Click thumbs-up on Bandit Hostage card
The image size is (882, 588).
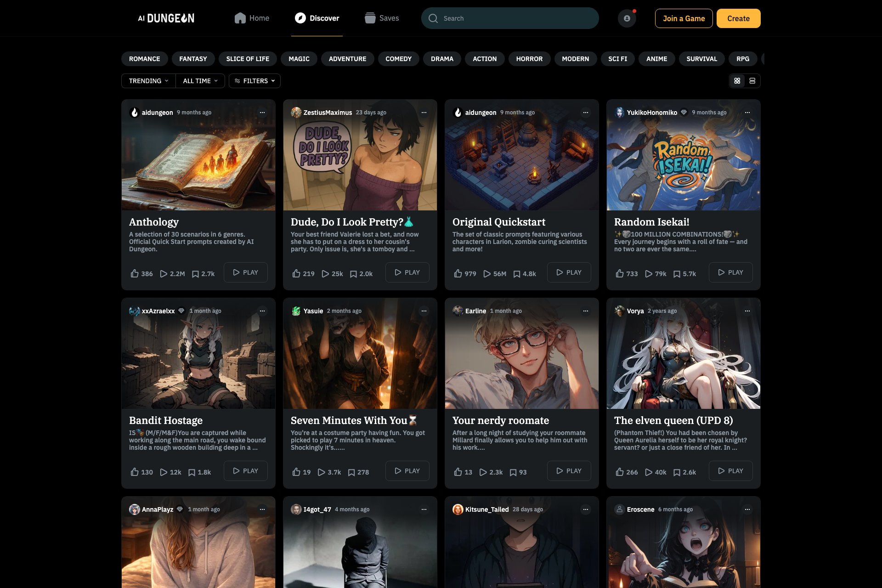click(x=135, y=472)
